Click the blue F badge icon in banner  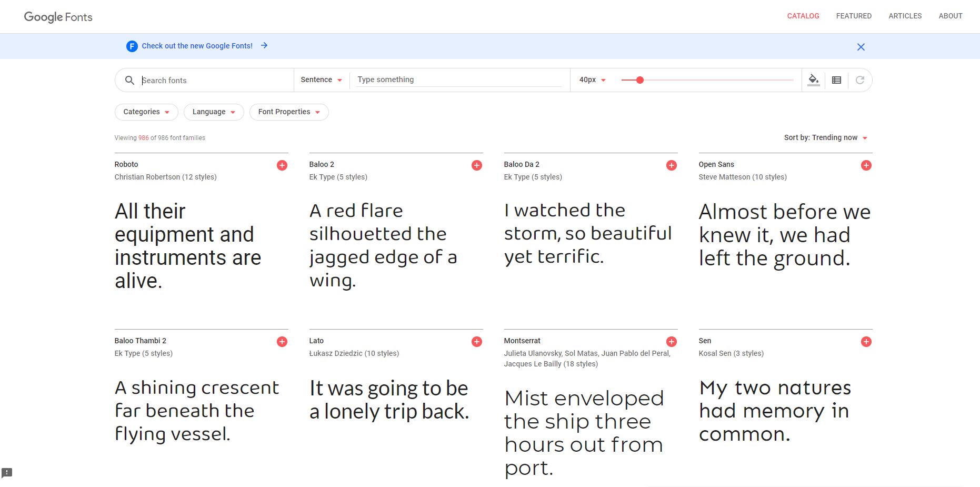132,46
